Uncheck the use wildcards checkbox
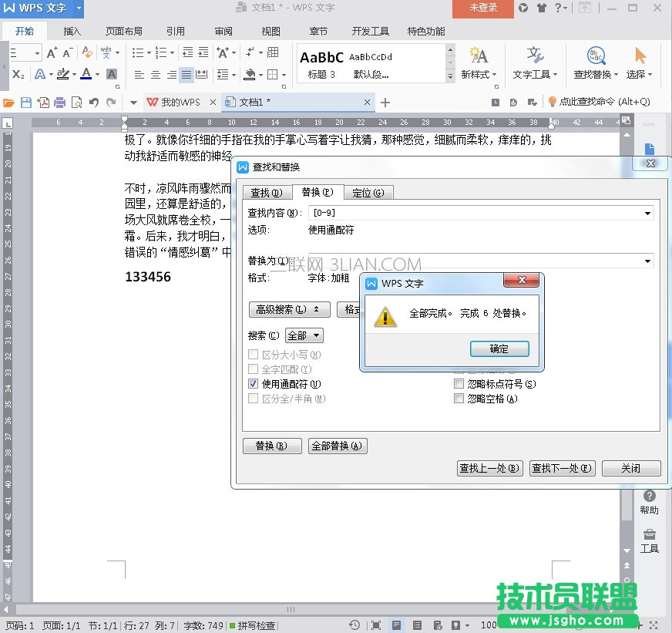672x633 pixels. [x=253, y=384]
